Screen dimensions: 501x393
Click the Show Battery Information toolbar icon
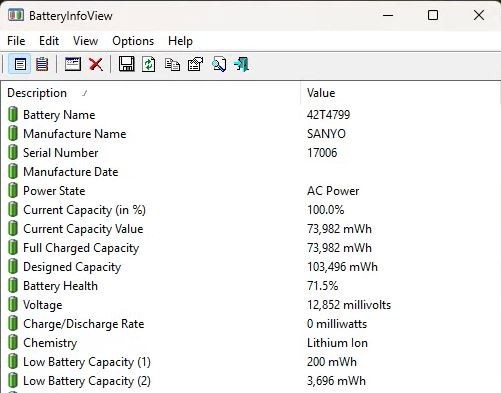(x=20, y=64)
